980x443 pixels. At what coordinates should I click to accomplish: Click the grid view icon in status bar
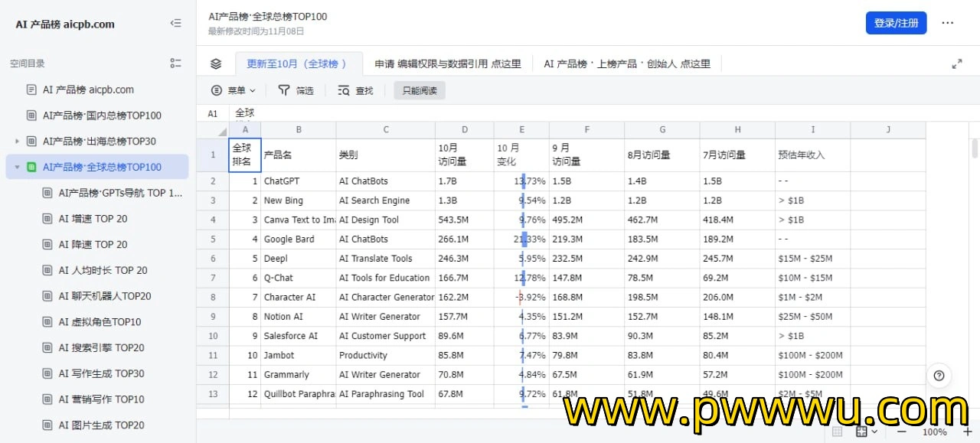click(x=838, y=432)
